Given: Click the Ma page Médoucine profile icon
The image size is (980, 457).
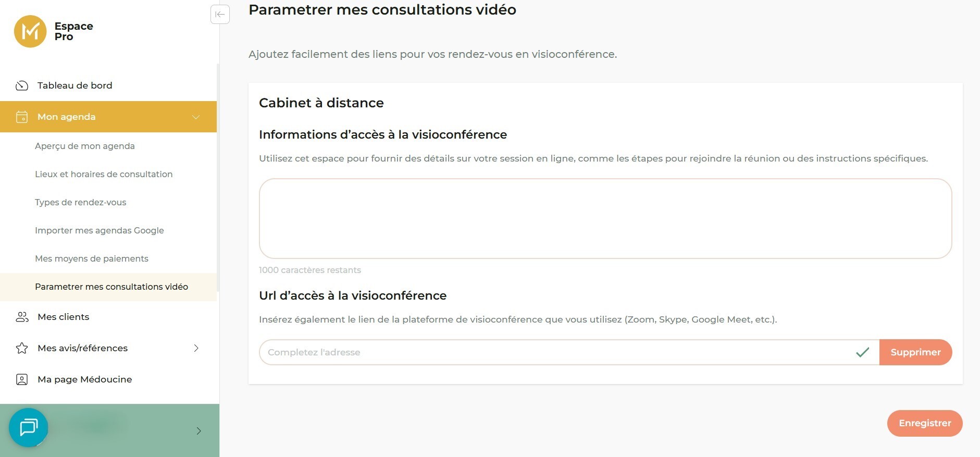Looking at the screenshot, I should [x=22, y=379].
